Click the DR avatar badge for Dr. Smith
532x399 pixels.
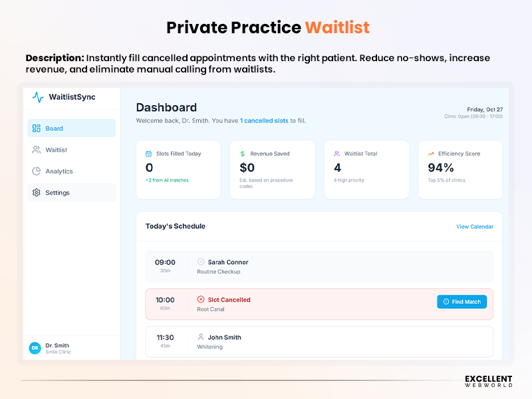[x=33, y=348]
